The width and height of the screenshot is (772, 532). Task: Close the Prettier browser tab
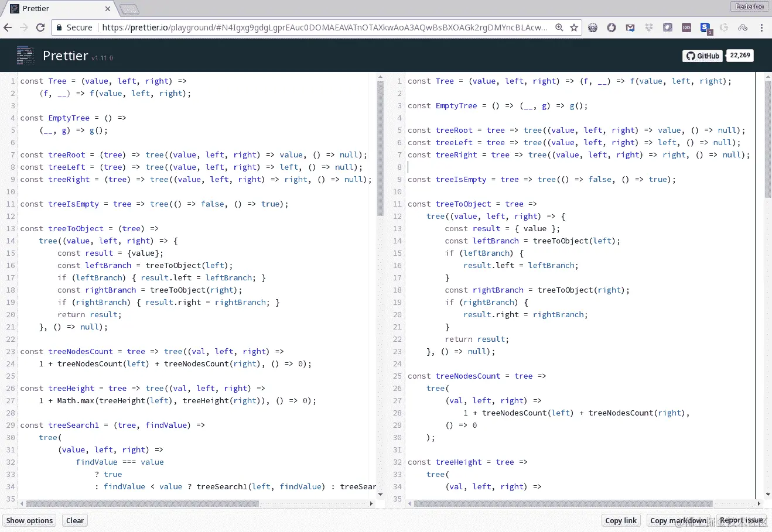click(108, 9)
